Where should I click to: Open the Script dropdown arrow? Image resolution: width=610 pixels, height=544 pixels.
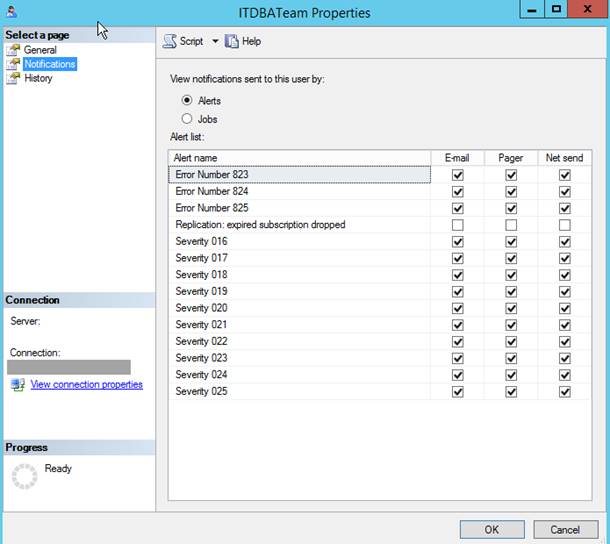[215, 41]
